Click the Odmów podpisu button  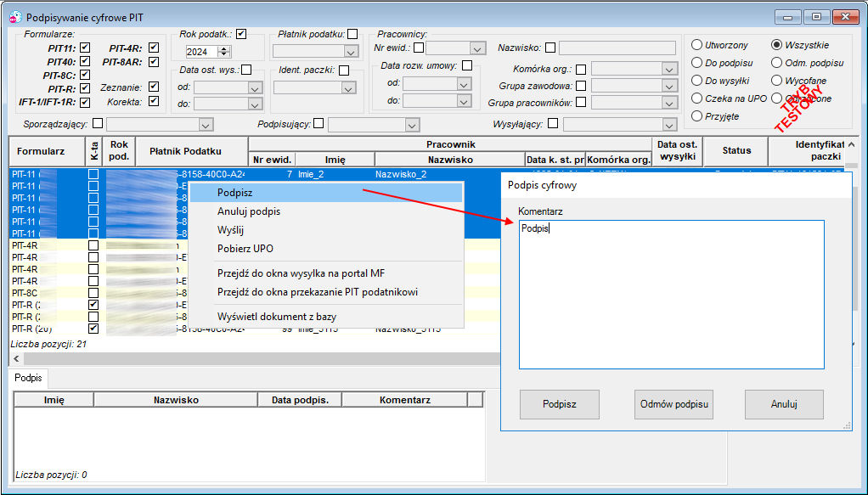click(x=674, y=404)
